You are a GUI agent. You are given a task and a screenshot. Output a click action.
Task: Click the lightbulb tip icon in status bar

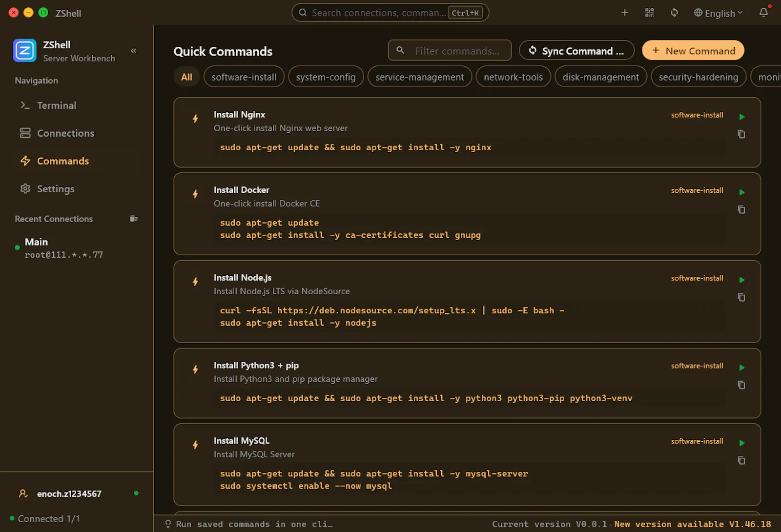[168, 524]
